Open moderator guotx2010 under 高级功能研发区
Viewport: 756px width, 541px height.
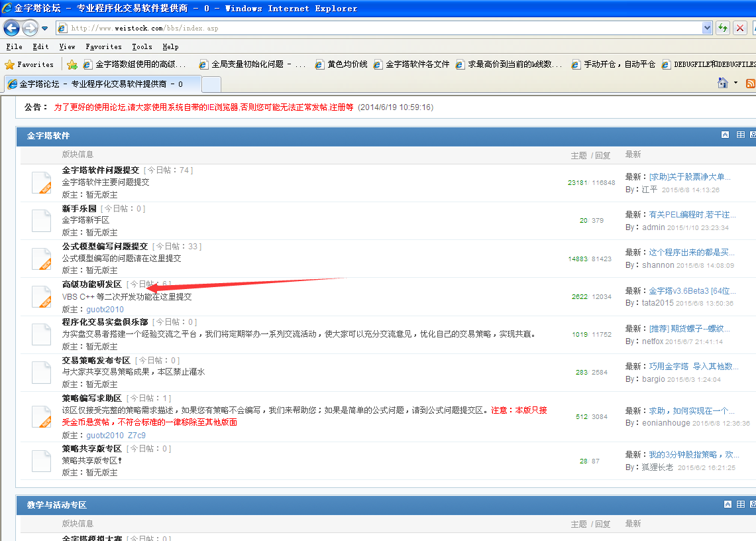[105, 310]
